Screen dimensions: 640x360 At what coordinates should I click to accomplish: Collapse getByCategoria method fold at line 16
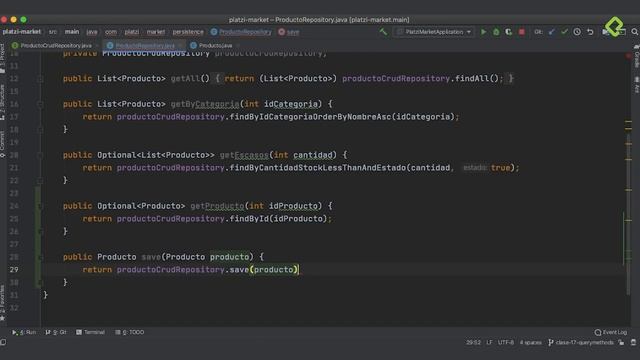[40, 104]
